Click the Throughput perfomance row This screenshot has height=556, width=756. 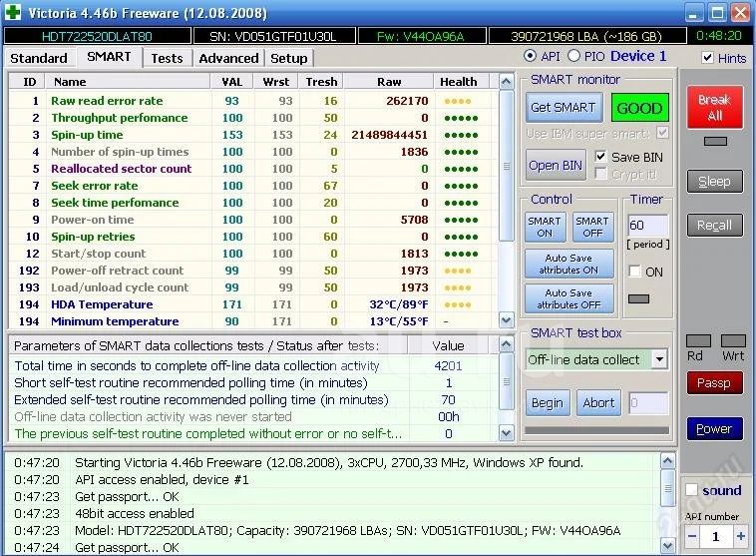[x=253, y=118]
